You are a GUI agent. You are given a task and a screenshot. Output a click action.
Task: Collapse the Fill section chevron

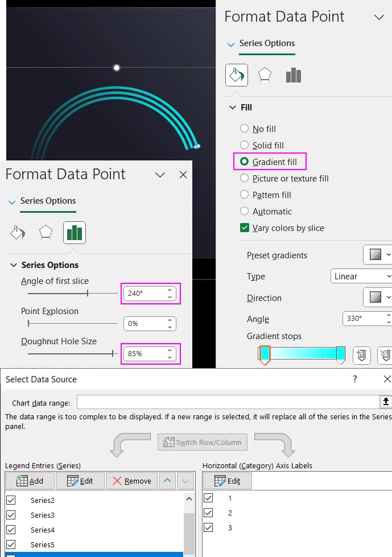[233, 107]
